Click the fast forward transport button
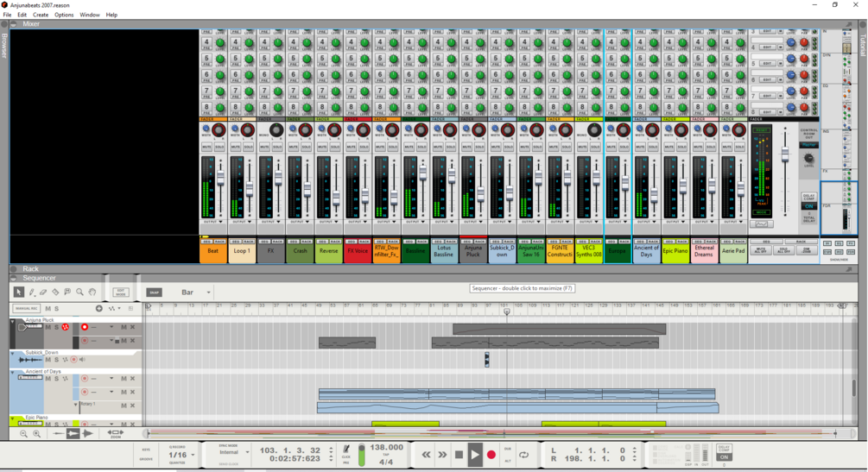This screenshot has height=472, width=868. point(442,455)
